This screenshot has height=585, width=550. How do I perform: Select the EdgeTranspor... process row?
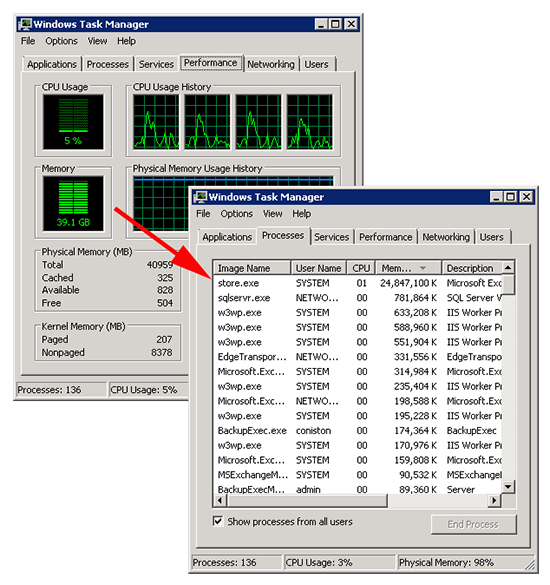tap(357, 357)
